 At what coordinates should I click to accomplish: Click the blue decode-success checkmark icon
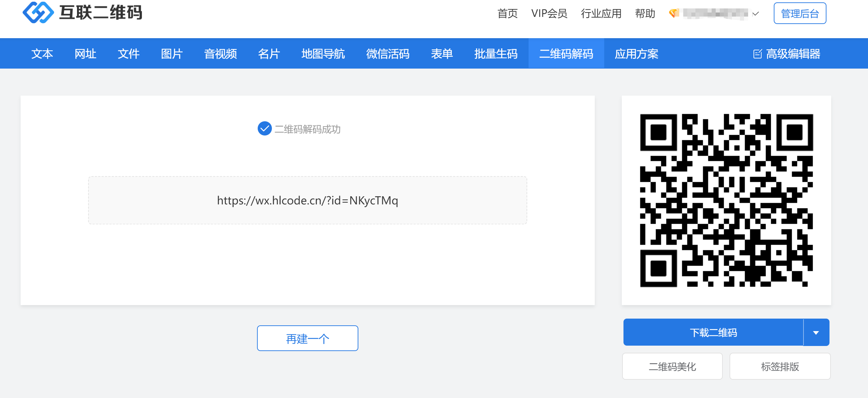point(264,128)
